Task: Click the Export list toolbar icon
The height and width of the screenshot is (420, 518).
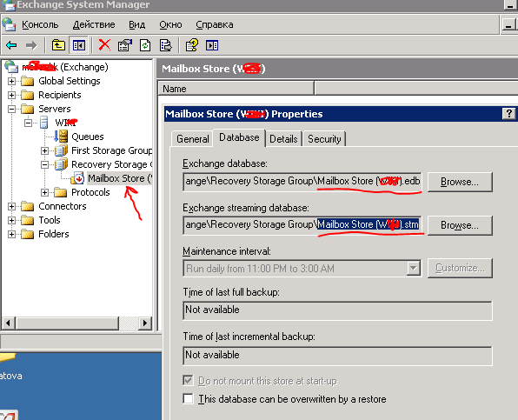Action: point(166,45)
